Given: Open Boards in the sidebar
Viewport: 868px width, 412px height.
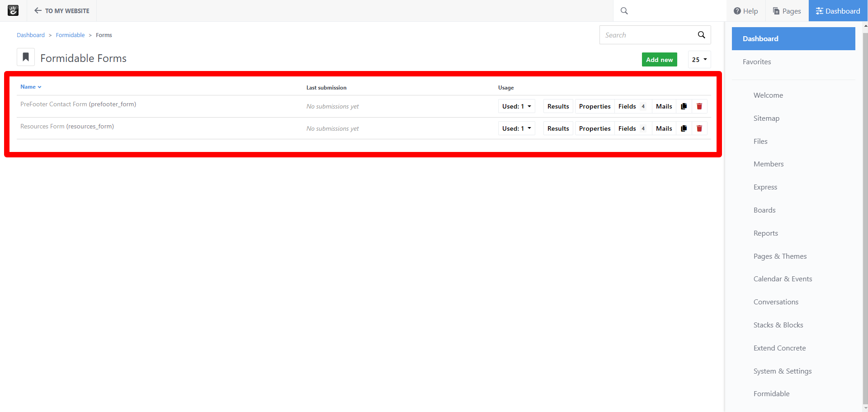Looking at the screenshot, I should point(764,210).
